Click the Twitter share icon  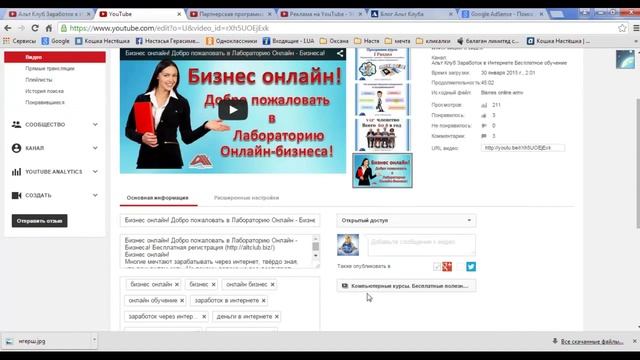(471, 267)
